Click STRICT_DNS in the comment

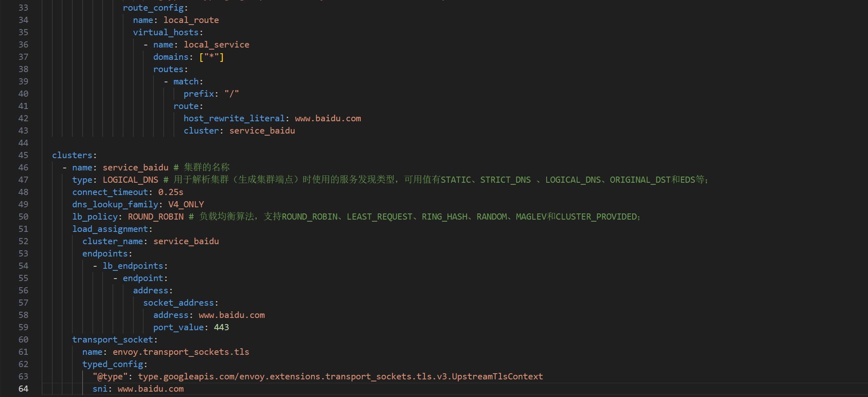pyautogui.click(x=505, y=180)
